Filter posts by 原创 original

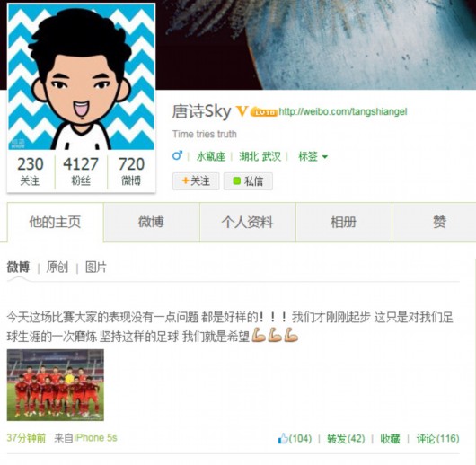point(57,268)
